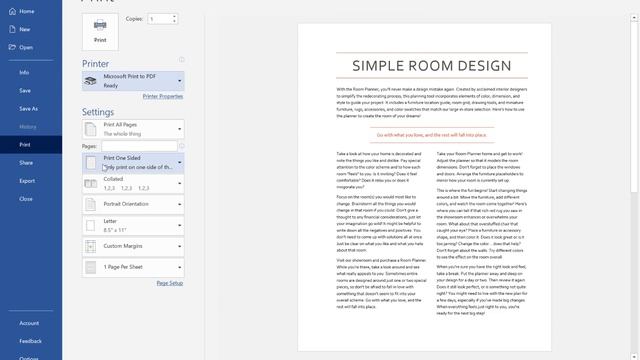Click the folder icon beside Open
Screen dimensions: 640x360
[x=12, y=47]
